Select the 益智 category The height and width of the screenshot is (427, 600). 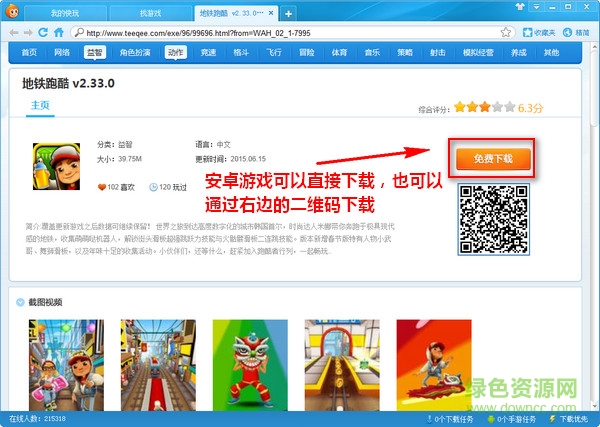pos(95,52)
